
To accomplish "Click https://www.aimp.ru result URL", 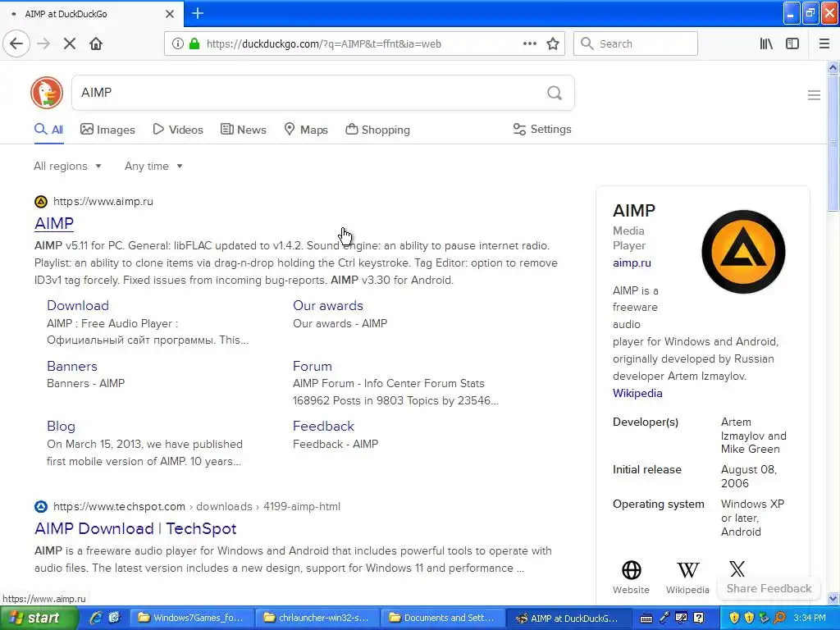I will (103, 202).
